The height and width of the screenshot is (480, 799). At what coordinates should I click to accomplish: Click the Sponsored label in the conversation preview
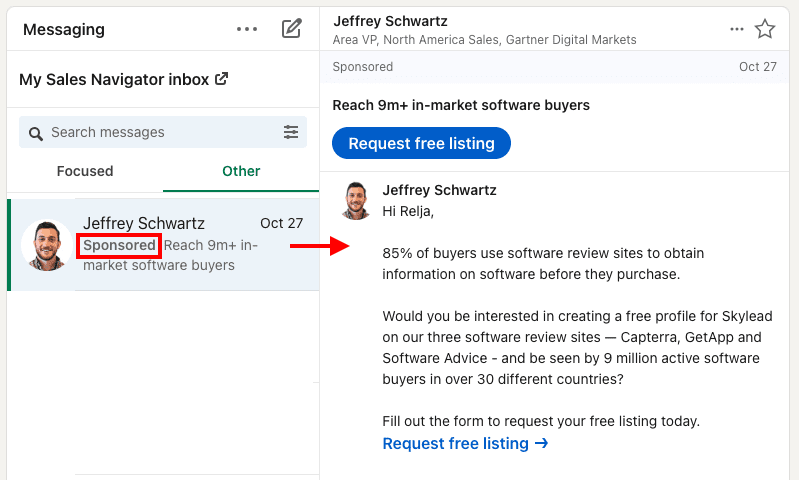[119, 246]
